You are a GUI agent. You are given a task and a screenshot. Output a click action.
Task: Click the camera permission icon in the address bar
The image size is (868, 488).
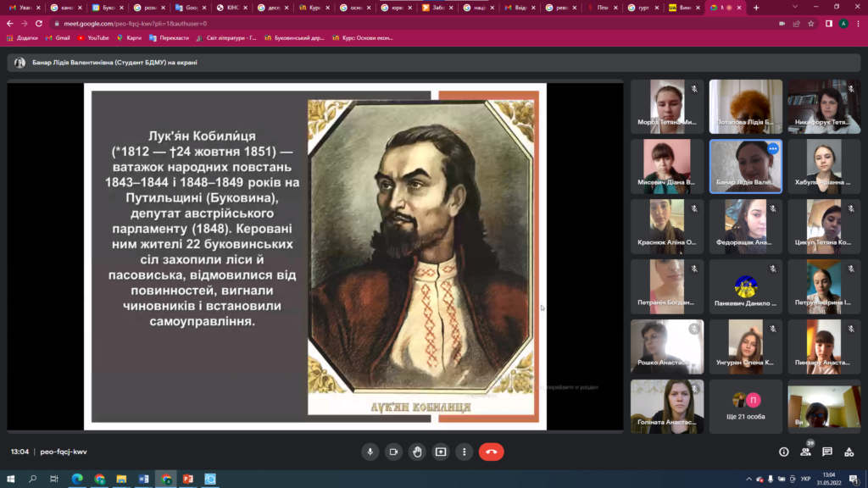(x=782, y=24)
